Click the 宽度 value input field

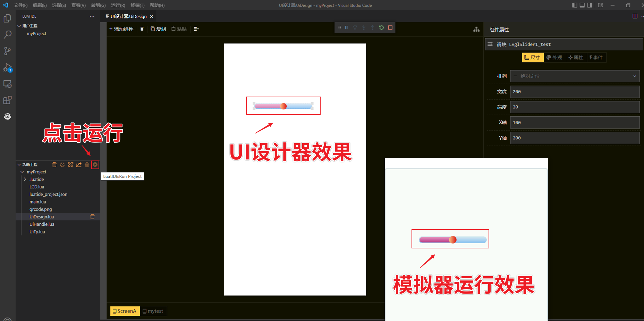click(x=574, y=91)
